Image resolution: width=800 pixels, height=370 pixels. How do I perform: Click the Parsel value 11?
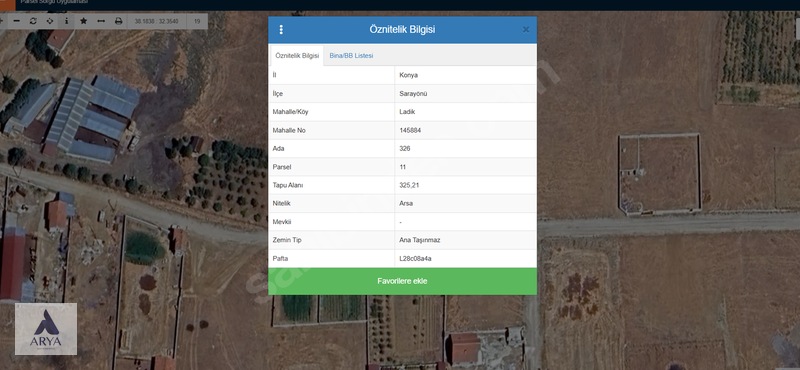(x=403, y=167)
